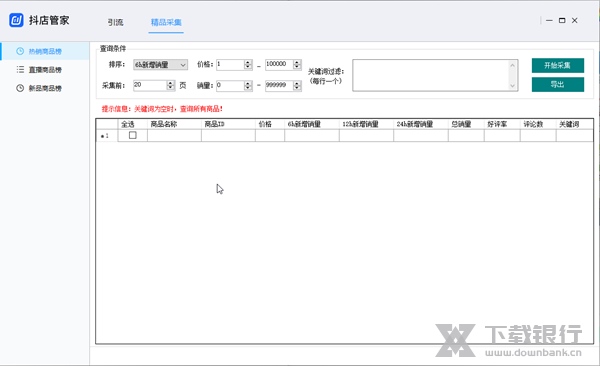Click the 导出 button
The width and height of the screenshot is (600, 366).
[558, 85]
